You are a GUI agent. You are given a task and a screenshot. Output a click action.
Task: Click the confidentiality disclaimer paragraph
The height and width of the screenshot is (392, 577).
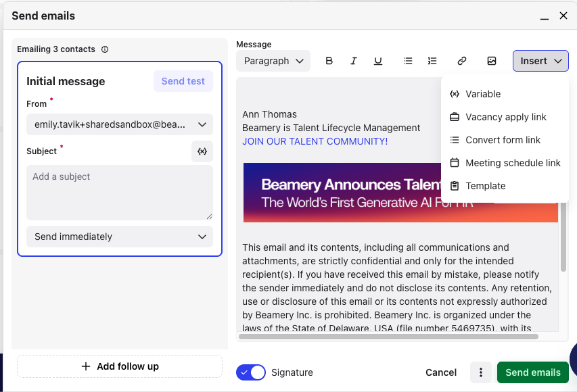pos(396,287)
